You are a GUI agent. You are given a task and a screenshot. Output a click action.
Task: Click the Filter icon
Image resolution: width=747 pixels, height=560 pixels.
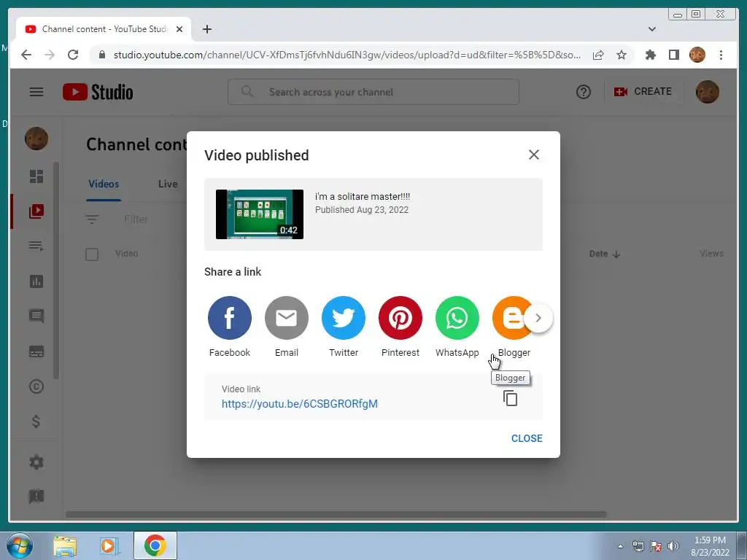click(x=92, y=219)
